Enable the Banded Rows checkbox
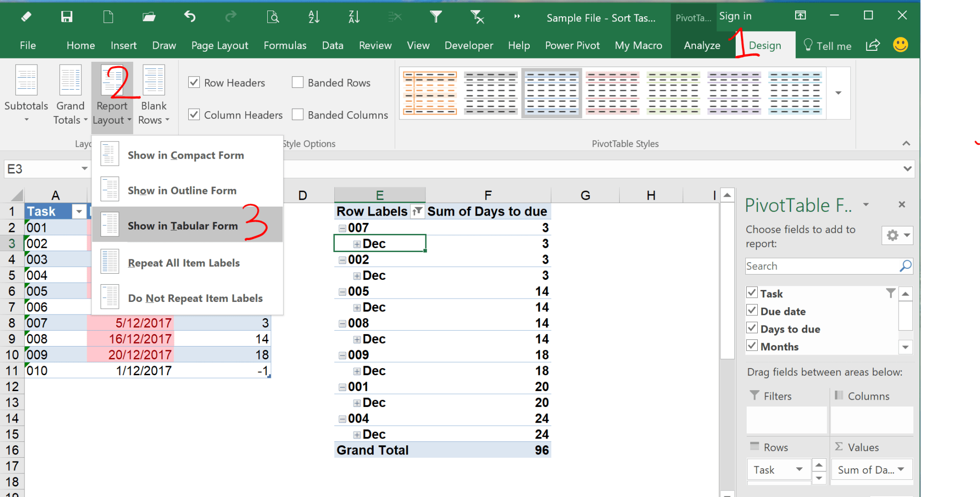Viewport: 980px width, 497px height. [298, 82]
